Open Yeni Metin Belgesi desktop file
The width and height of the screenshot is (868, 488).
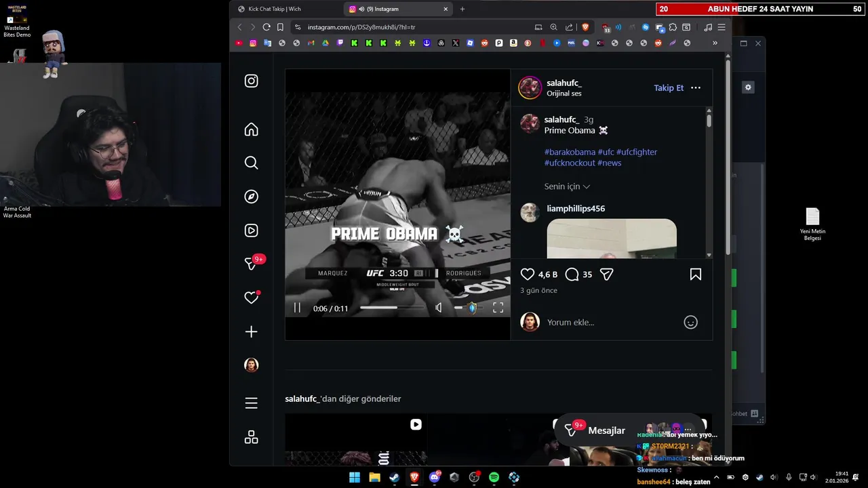(812, 224)
